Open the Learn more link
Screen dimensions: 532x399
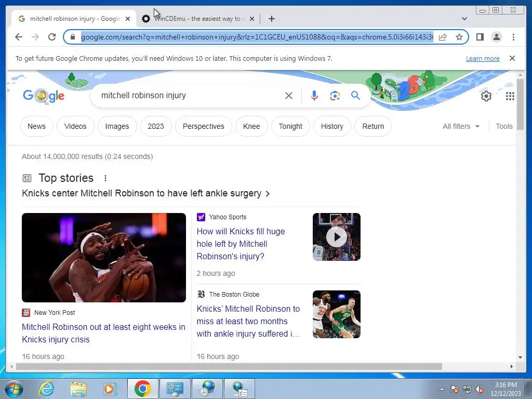click(483, 58)
